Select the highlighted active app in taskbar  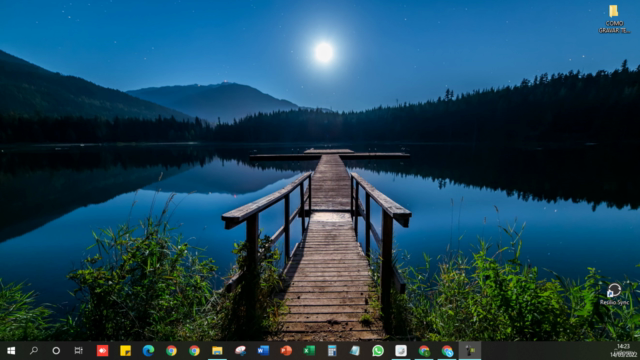tap(470, 351)
